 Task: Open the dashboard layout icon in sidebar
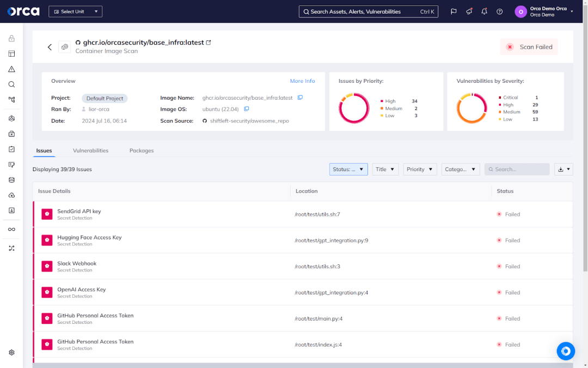(x=11, y=53)
